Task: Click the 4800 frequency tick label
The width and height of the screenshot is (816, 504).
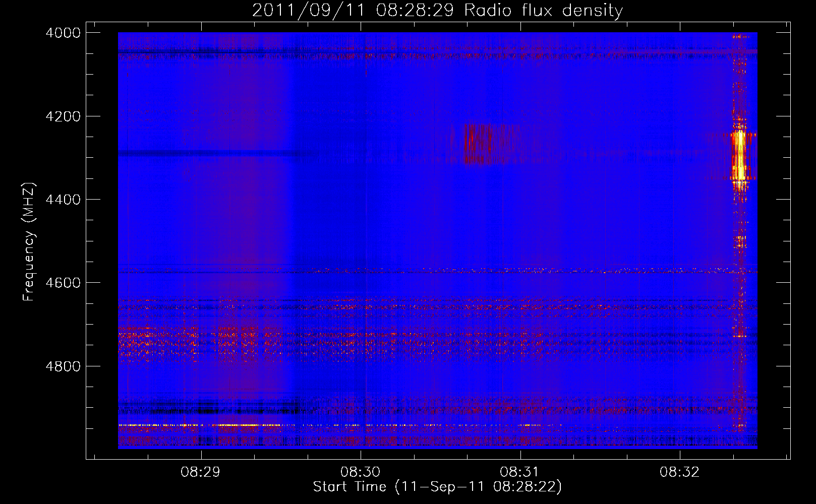Action: 63,366
